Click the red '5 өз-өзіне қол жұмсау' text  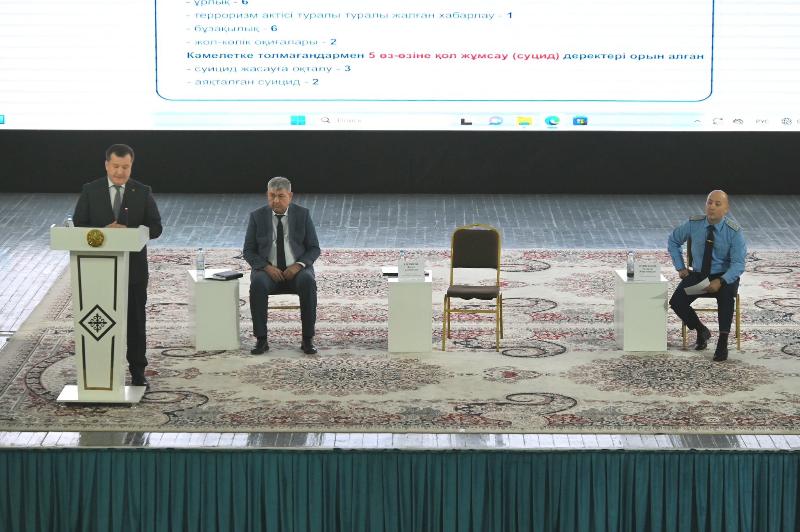pos(464,55)
